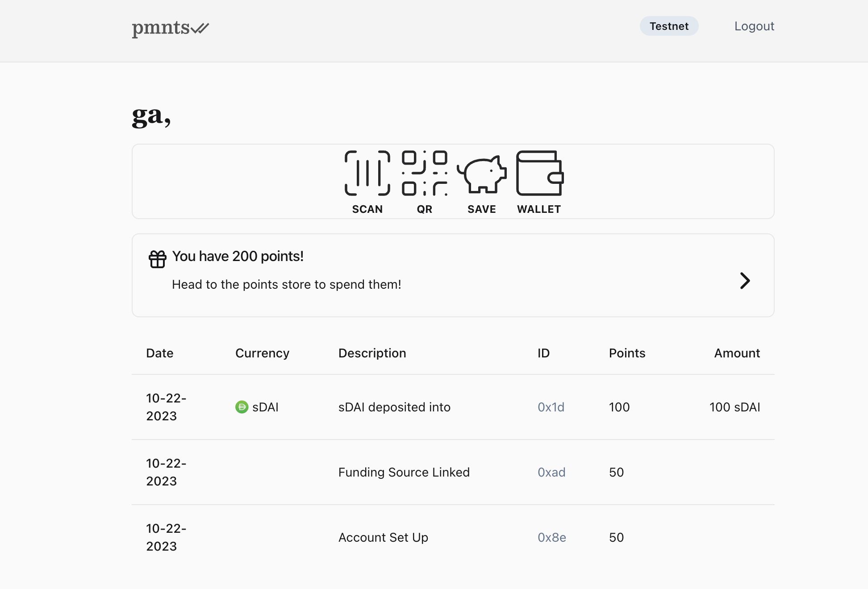Click 'Funding Source Linked' description
This screenshot has width=868, height=589.
click(404, 472)
